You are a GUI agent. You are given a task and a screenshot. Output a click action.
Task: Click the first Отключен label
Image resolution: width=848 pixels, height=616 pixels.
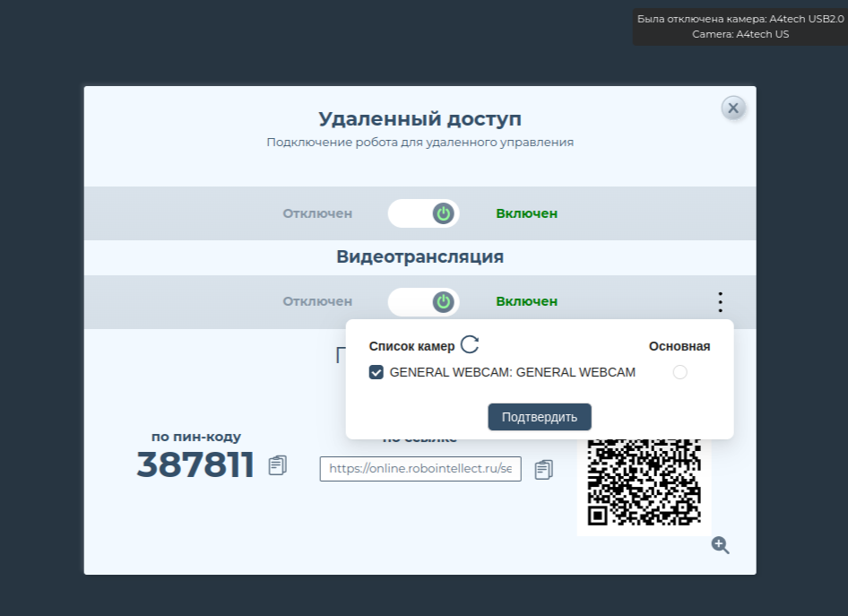coord(317,213)
